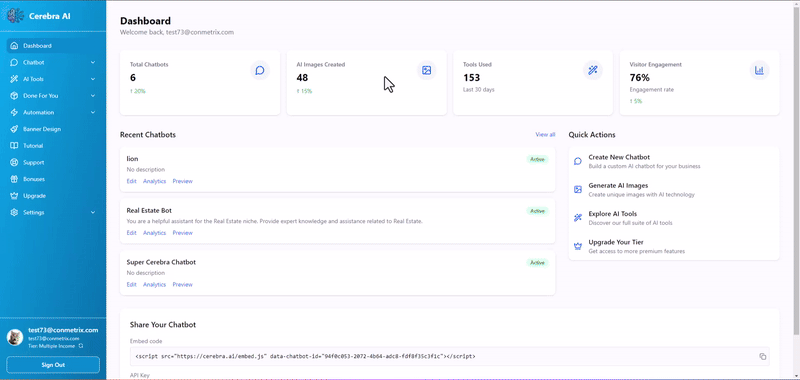This screenshot has height=380, width=800.
Task: Click the Dashboard home icon in sidebar
Action: click(x=14, y=46)
